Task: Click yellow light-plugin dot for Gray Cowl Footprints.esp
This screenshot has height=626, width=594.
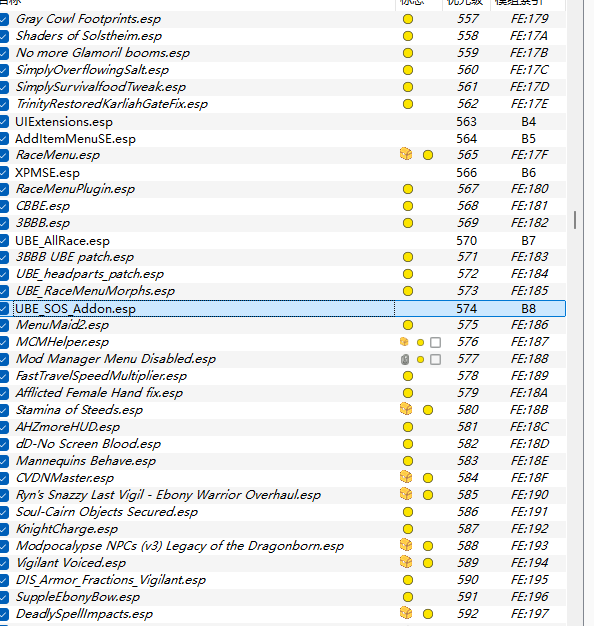Action: point(408,19)
